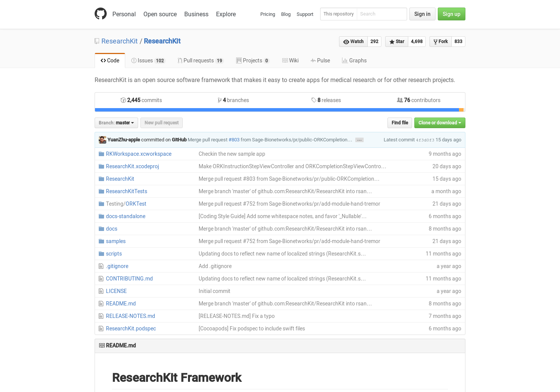Click the releases tag icon
The image size is (560, 392).
(314, 100)
